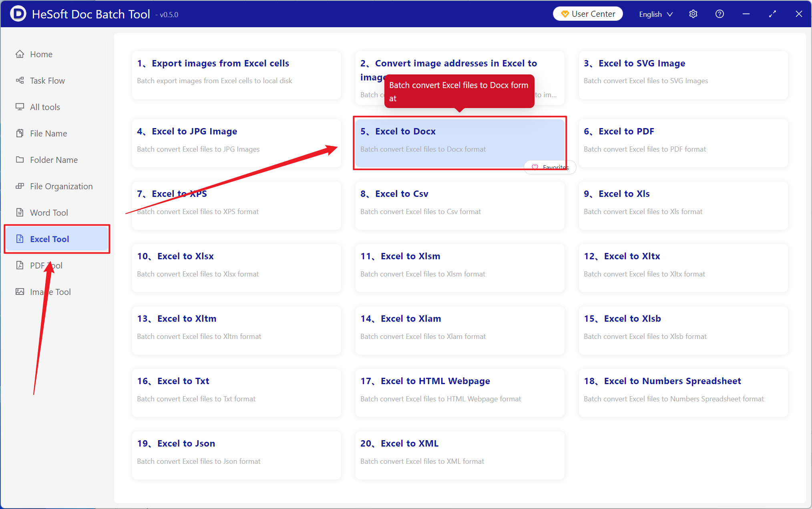This screenshot has width=812, height=509.
Task: Click the Word Tool document icon
Action: 20,212
